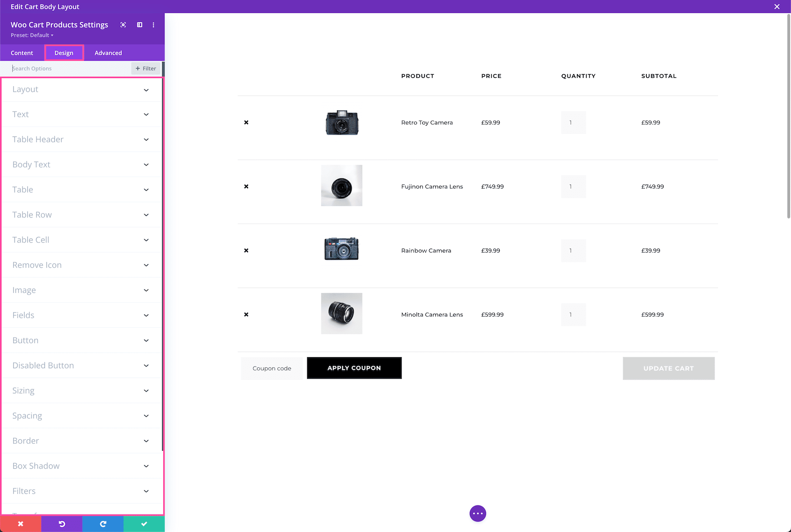Click the red discard changes icon
Viewport: 791px width, 532px height.
(x=21, y=524)
